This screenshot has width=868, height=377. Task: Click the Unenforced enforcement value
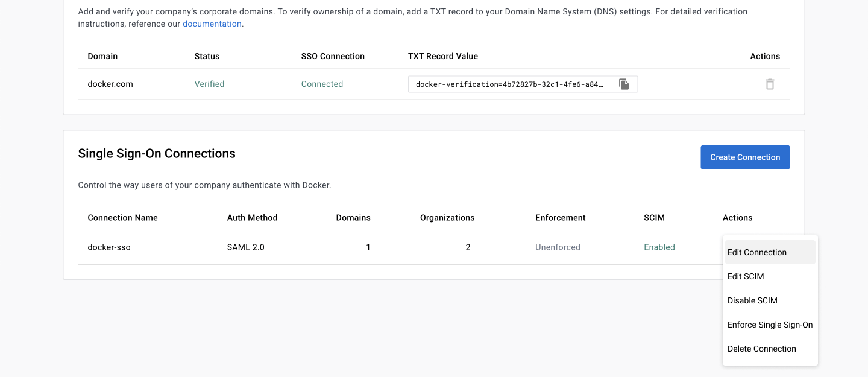tap(558, 247)
